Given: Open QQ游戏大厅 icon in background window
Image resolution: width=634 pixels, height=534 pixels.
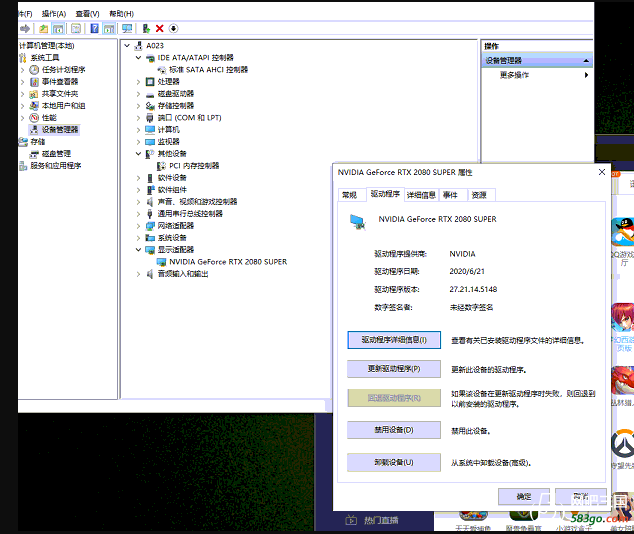Looking at the screenshot, I should coord(623,232).
